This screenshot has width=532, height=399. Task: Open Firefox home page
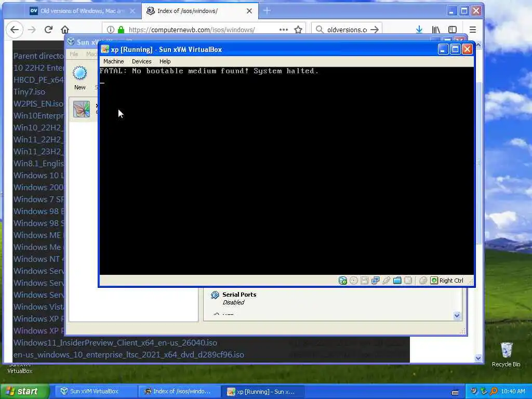pyautogui.click(x=65, y=30)
